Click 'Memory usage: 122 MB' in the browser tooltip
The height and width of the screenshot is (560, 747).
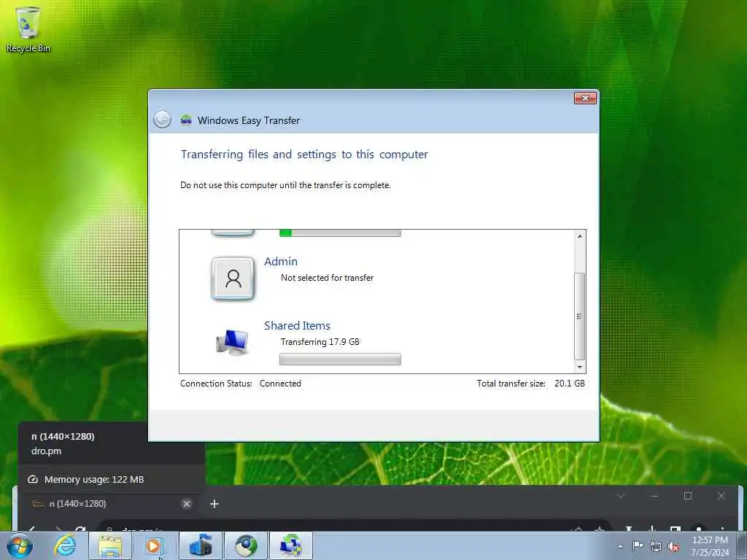click(94, 480)
